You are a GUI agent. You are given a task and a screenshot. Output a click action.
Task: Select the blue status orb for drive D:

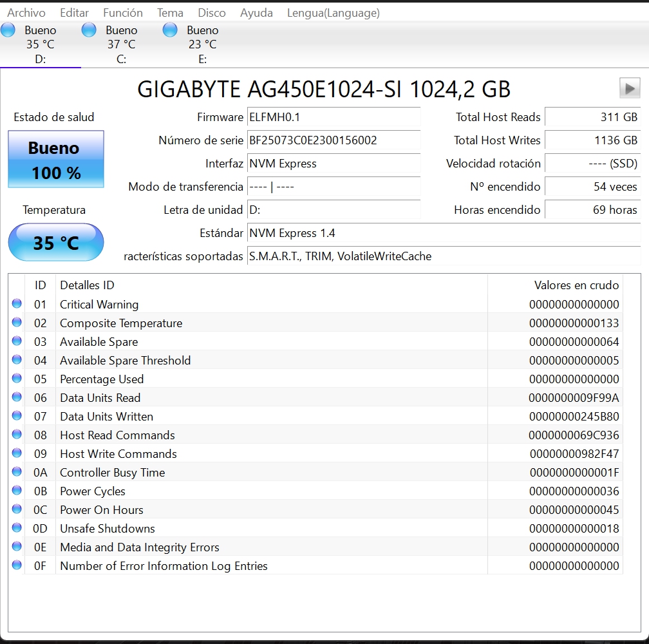pos(8,30)
